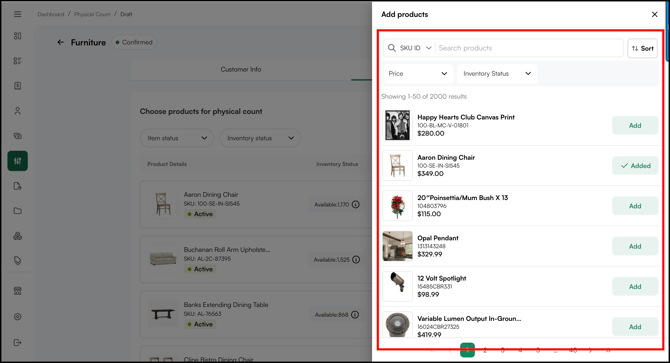Click the Product Details column header

167,164
